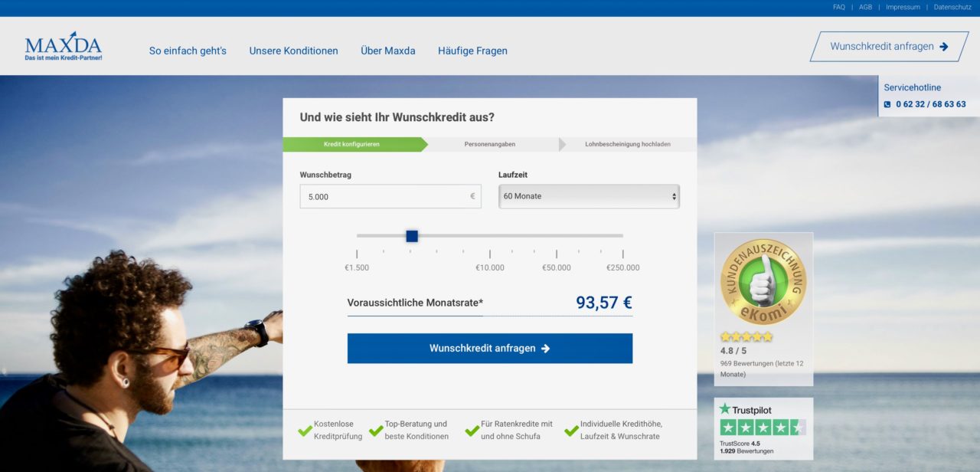The width and height of the screenshot is (980, 472).
Task: Open the FAQ link in top bar
Action: pos(839,7)
